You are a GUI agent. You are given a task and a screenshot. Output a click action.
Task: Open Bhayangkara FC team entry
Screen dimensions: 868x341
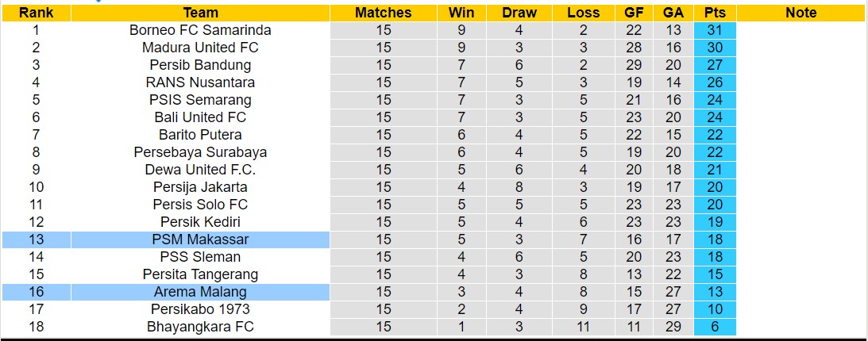200,327
